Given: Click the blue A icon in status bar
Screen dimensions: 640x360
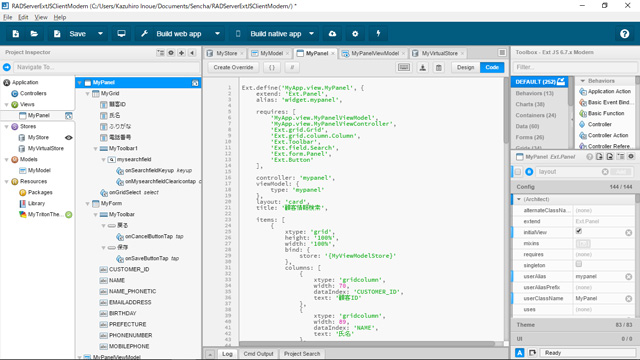Looking at the screenshot, I should coord(520,353).
